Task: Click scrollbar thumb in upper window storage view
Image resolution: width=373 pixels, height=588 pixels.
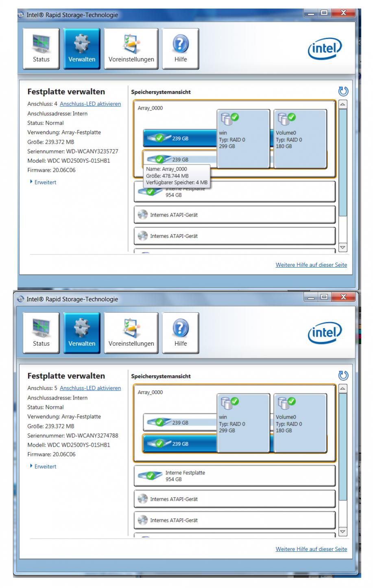Action: point(343,162)
